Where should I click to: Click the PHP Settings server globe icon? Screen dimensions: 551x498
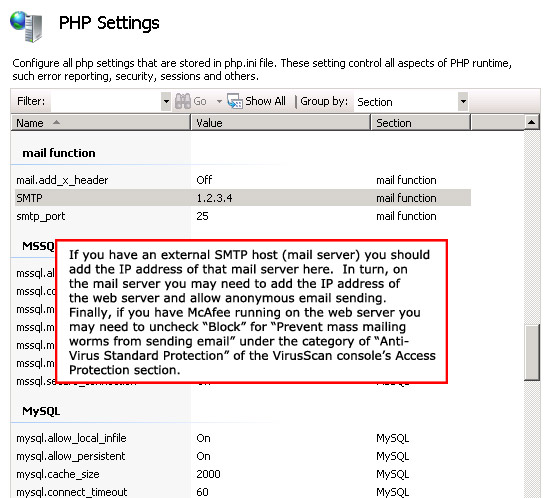(x=27, y=26)
